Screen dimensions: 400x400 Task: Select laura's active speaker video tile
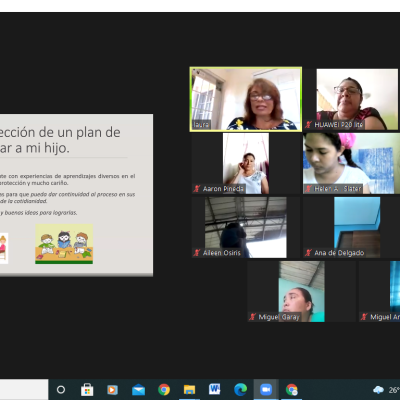pyautogui.click(x=246, y=99)
